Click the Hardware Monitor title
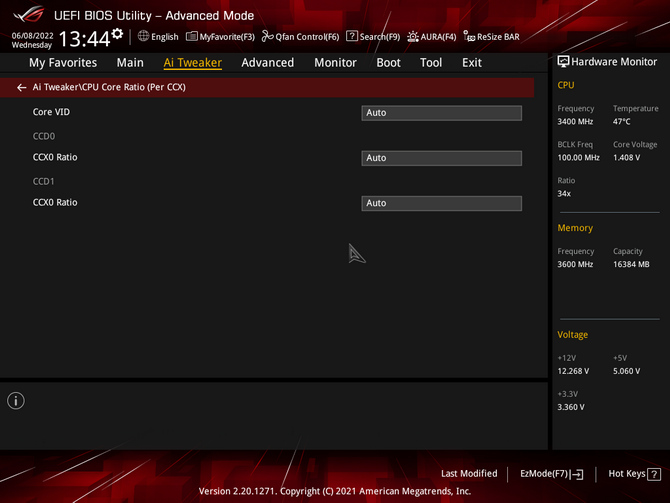 (614, 62)
